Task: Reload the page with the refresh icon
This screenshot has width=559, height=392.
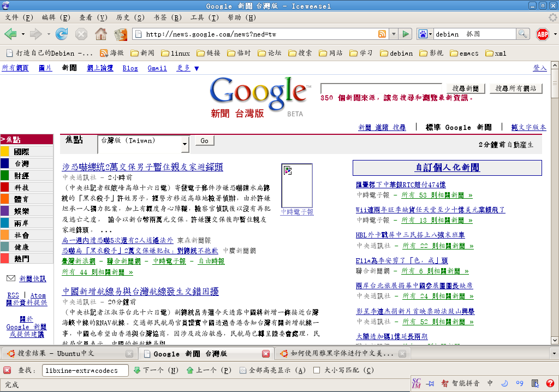Action: [x=62, y=34]
